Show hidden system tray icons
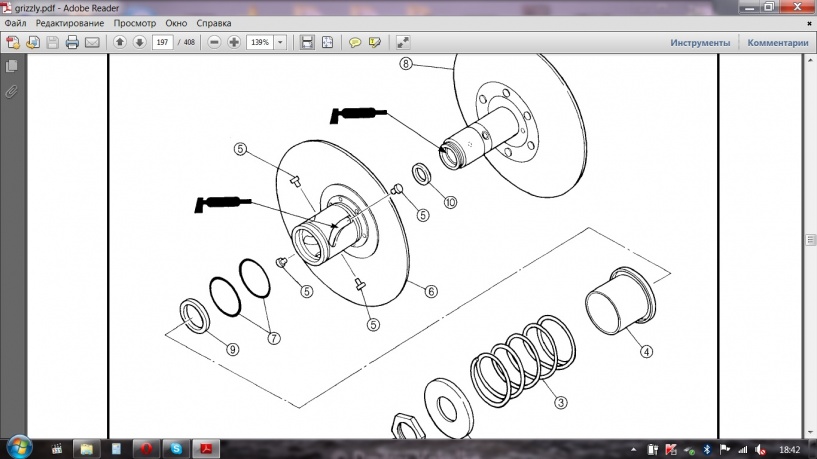Viewport: 817px width, 459px height. click(x=636, y=447)
